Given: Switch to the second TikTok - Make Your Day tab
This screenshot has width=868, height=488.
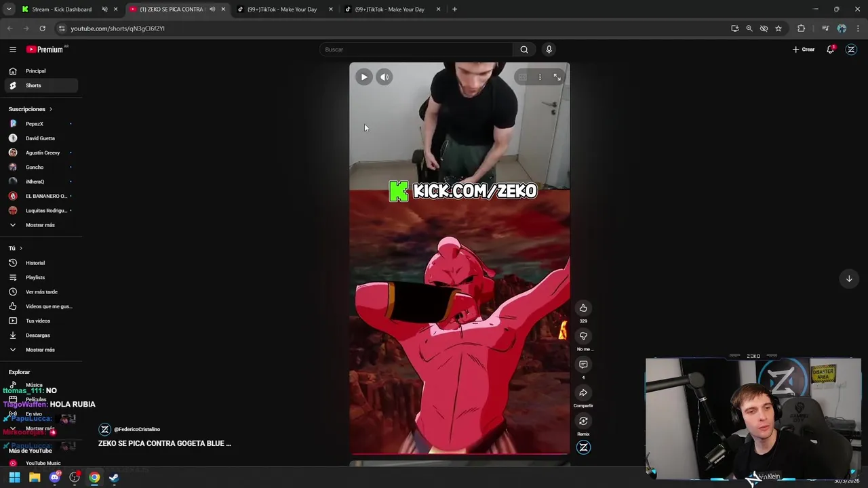Looking at the screenshot, I should [x=389, y=9].
